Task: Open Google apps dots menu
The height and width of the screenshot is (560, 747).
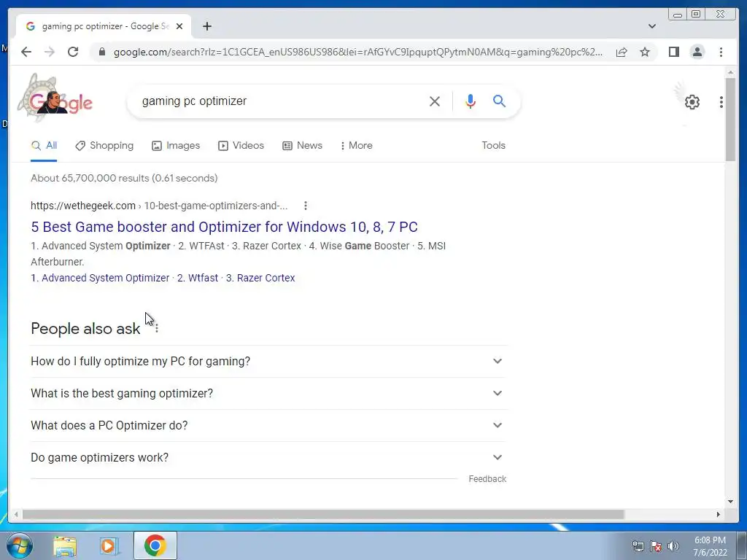Action: tap(721, 102)
